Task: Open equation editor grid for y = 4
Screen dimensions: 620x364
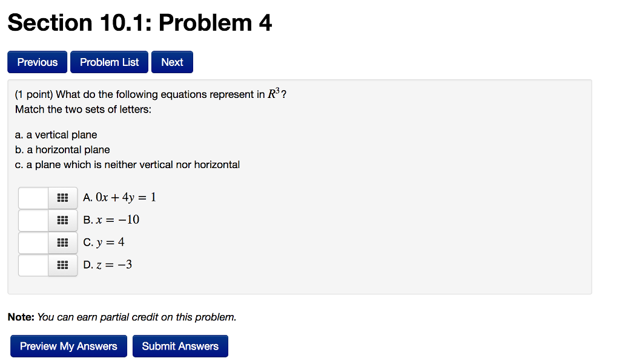Action: pyautogui.click(x=62, y=243)
